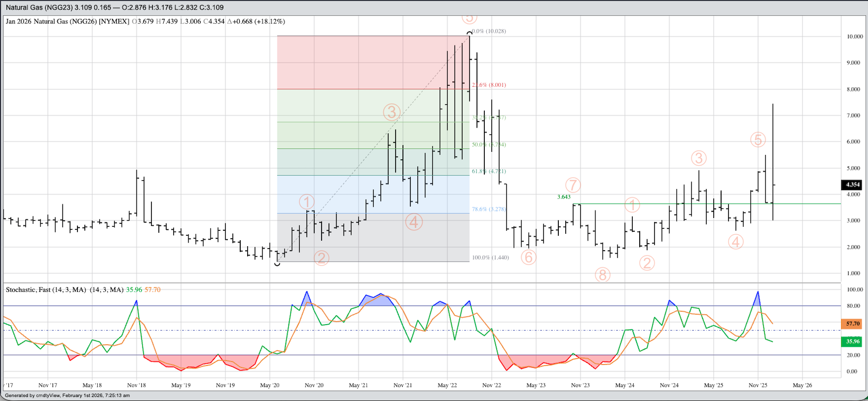The image size is (868, 401).
Task: Click the 23.6% (8.001) Fibonacci level label
Action: 489,85
